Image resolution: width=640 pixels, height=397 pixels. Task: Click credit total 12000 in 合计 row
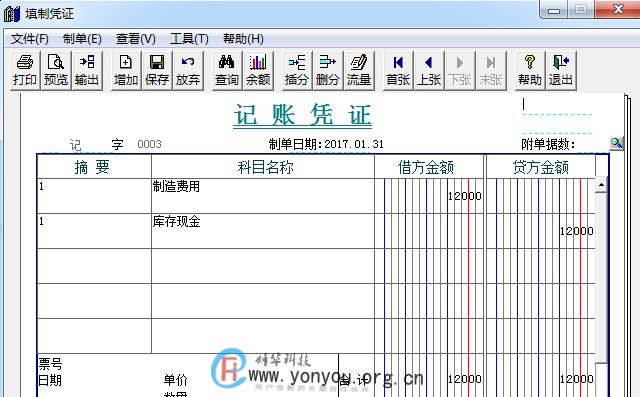[x=576, y=379]
